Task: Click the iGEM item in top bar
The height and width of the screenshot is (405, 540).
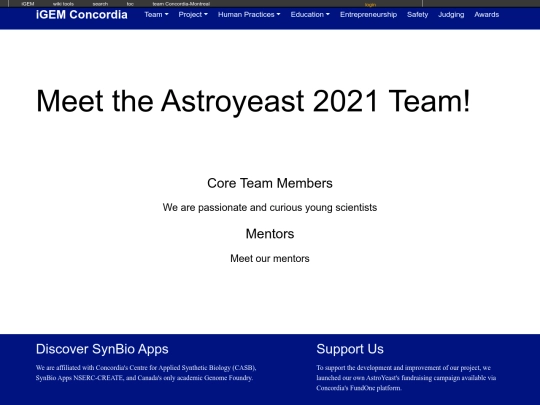Action: pos(28,4)
